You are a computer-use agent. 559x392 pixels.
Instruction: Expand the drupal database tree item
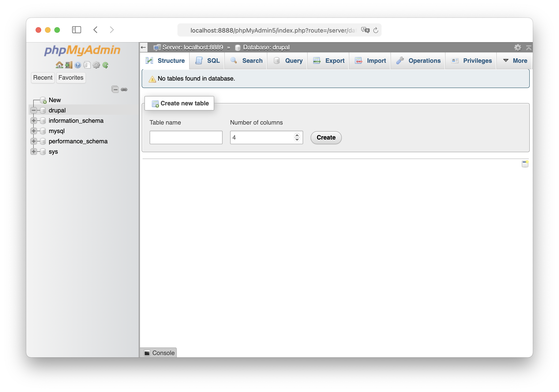pos(34,110)
